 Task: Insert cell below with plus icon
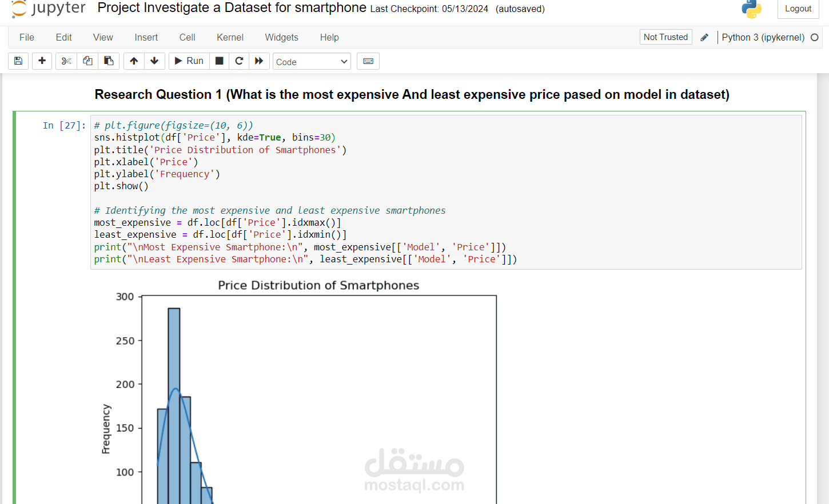coord(42,61)
